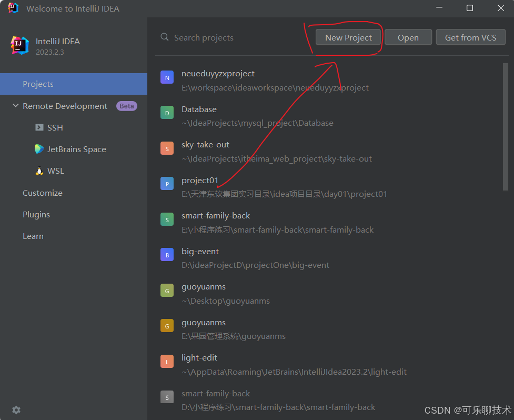Click the sky-take-out path under itheima_web_project
514x420 pixels.
277,159
